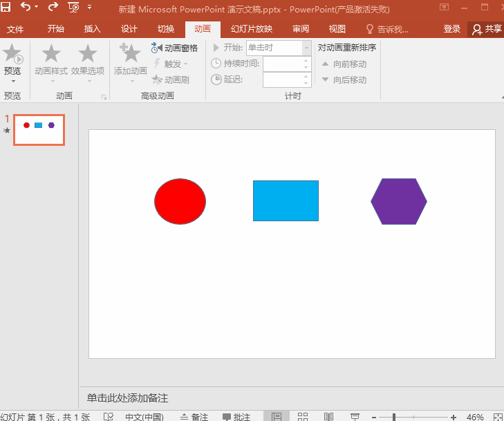Image resolution: width=504 pixels, height=421 pixels.
Task: Fit slide to current window icon
Action: (497, 416)
